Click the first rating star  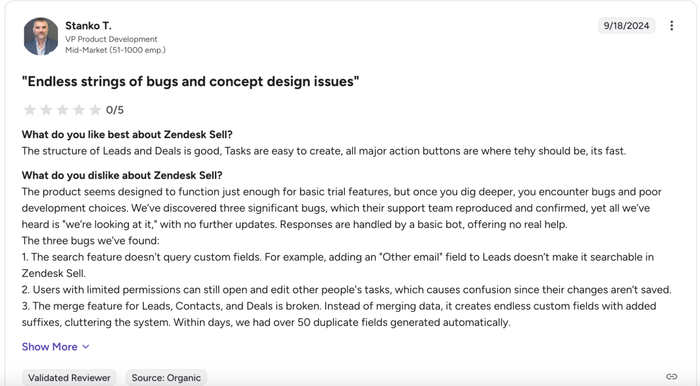coord(29,110)
